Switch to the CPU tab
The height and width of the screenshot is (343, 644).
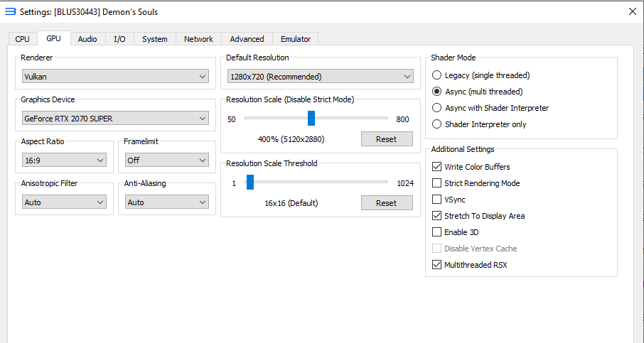(x=22, y=39)
